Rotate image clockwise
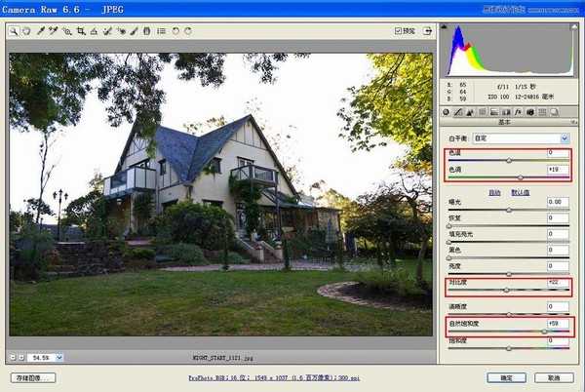 pyautogui.click(x=187, y=31)
